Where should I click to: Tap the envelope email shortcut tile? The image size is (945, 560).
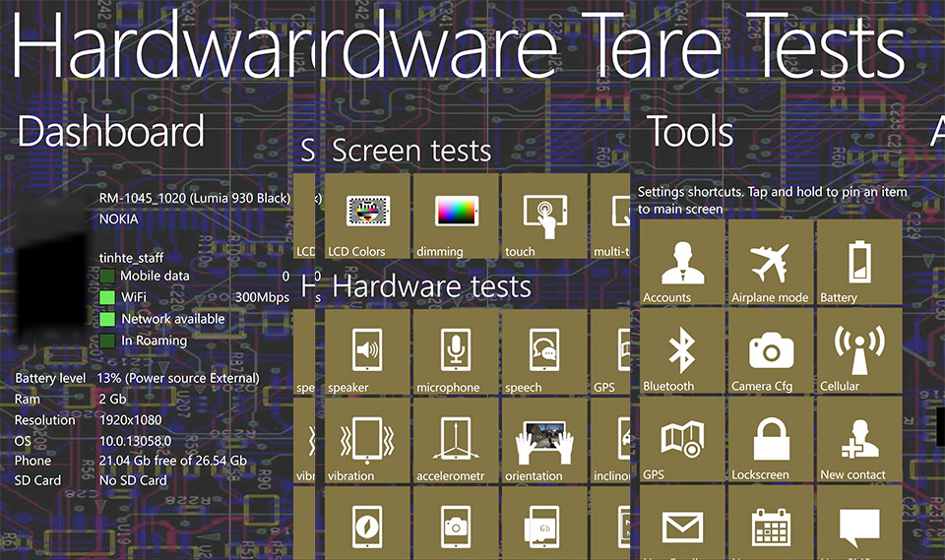[x=682, y=524]
